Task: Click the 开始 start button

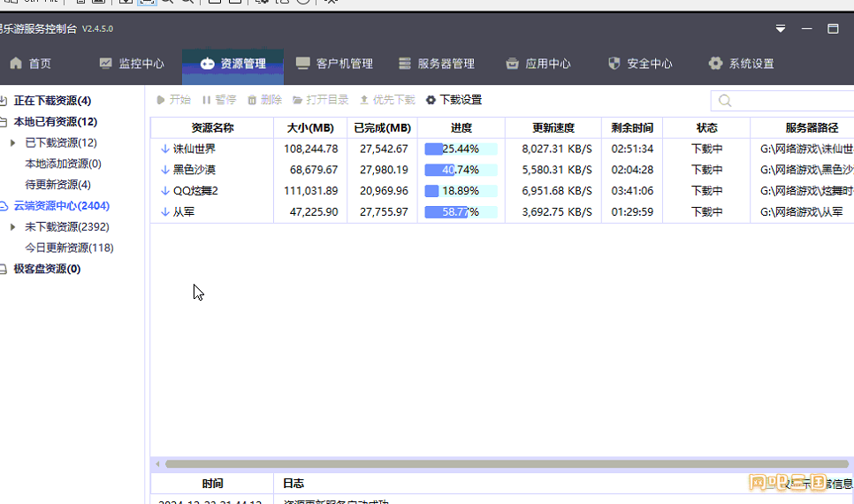Action: [173, 100]
